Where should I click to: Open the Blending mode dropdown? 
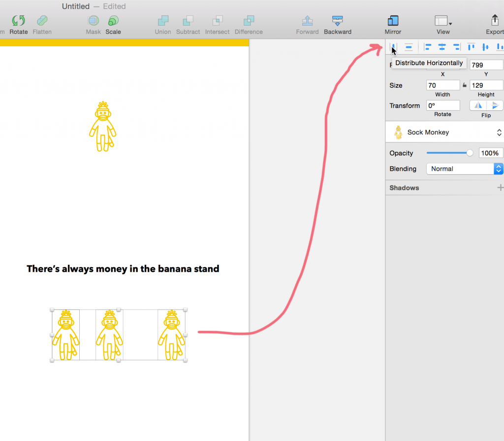[464, 169]
